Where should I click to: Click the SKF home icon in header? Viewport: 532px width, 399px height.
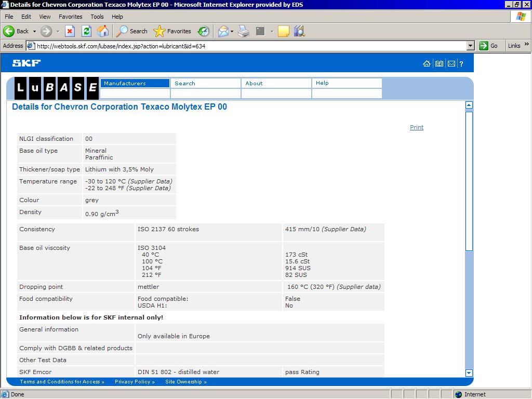click(x=427, y=64)
